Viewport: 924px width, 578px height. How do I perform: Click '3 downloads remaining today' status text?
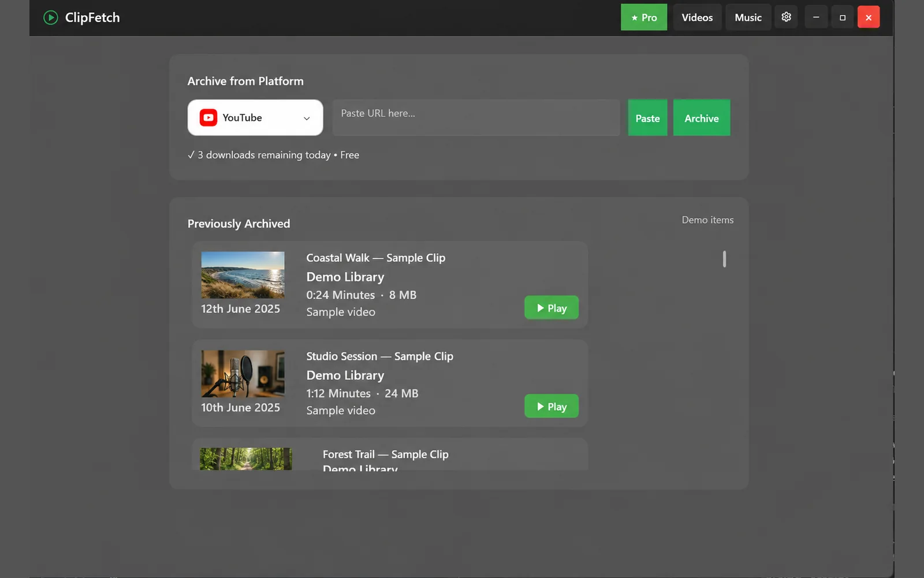pos(264,155)
